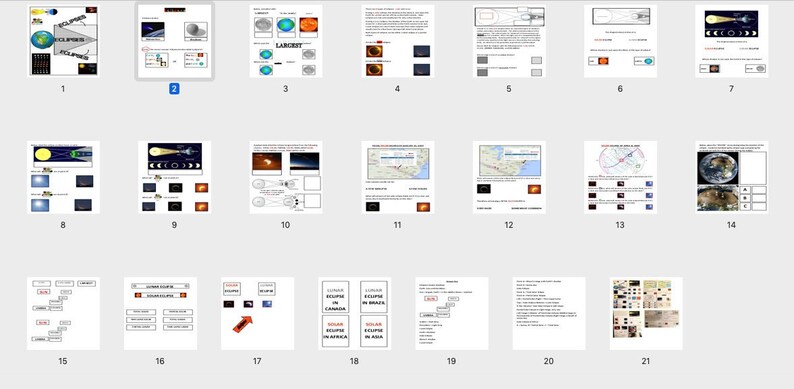Select slide 4 thumbnail

[398, 41]
